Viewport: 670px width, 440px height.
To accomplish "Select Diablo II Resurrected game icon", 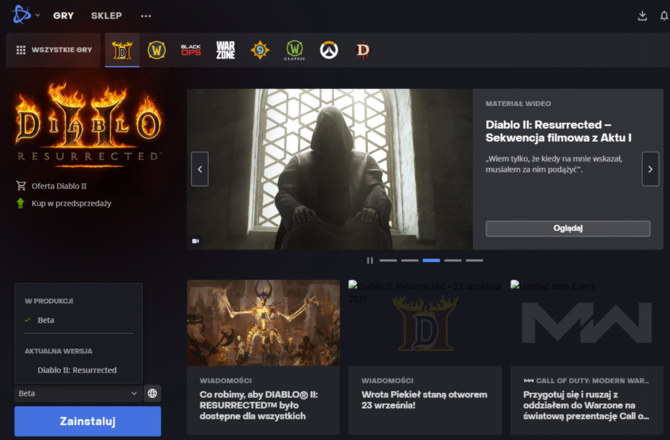I will click(x=122, y=50).
